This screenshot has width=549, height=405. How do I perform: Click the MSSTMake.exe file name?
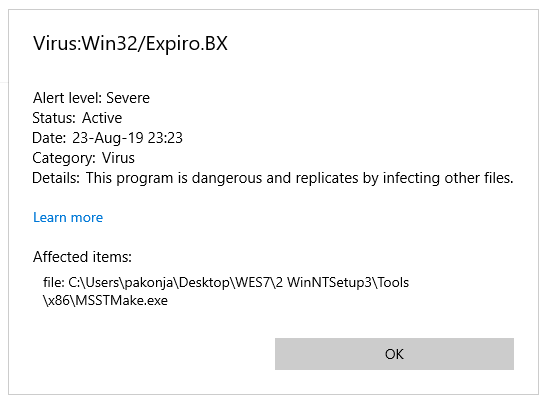[x=121, y=301]
